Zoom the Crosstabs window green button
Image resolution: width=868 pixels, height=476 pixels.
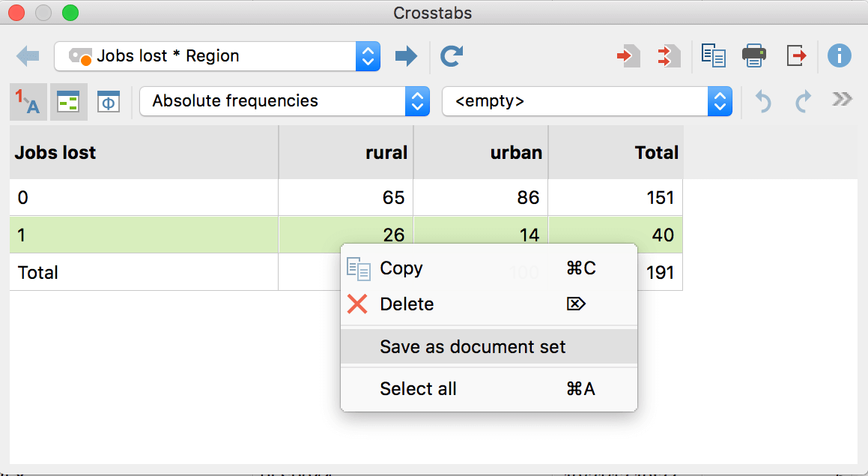pyautogui.click(x=70, y=12)
